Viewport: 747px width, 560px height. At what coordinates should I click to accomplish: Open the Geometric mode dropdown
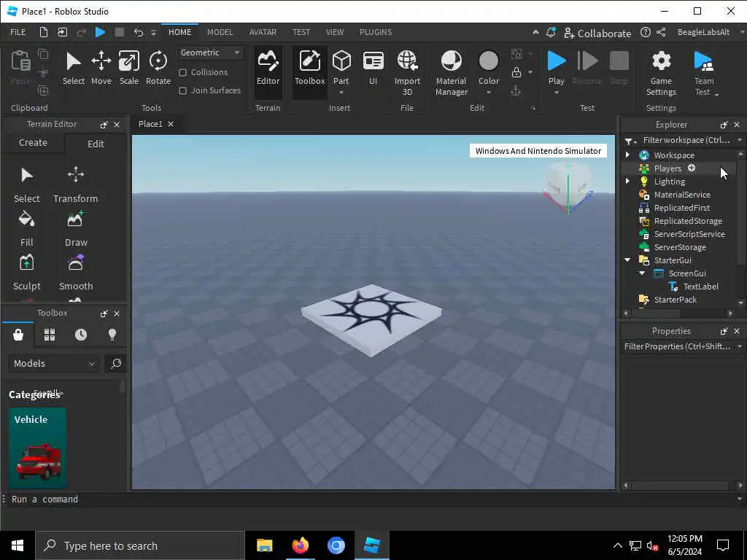click(210, 52)
